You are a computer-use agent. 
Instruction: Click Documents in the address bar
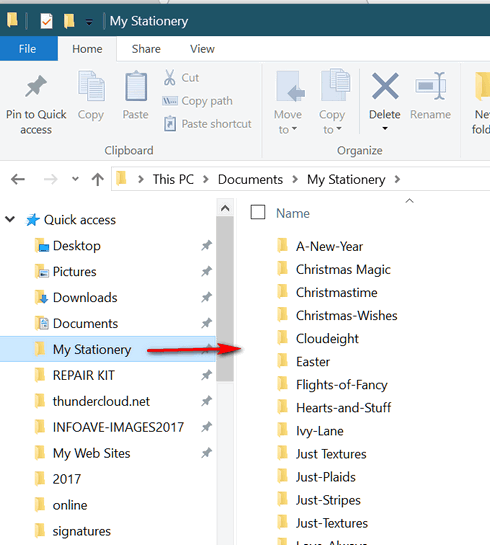[x=250, y=179]
